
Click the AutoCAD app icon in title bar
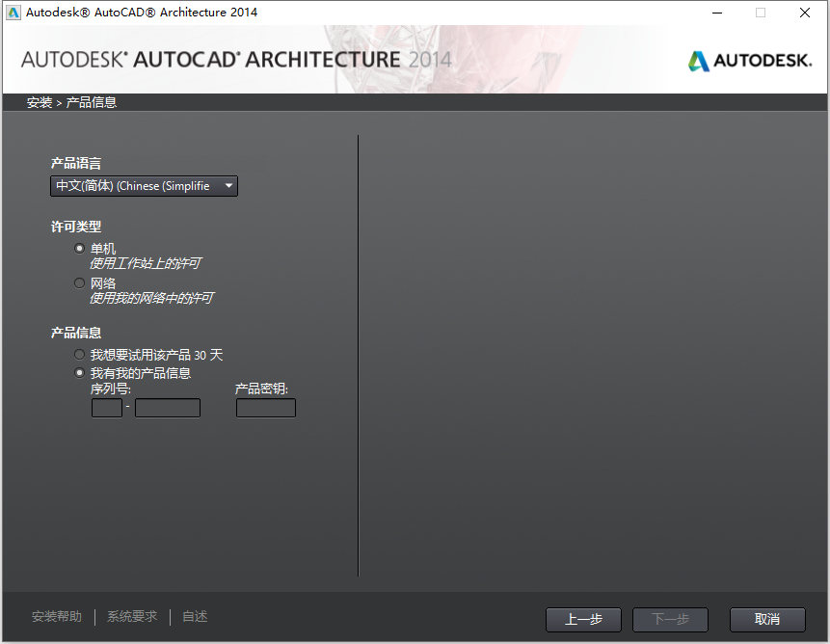pyautogui.click(x=13, y=13)
